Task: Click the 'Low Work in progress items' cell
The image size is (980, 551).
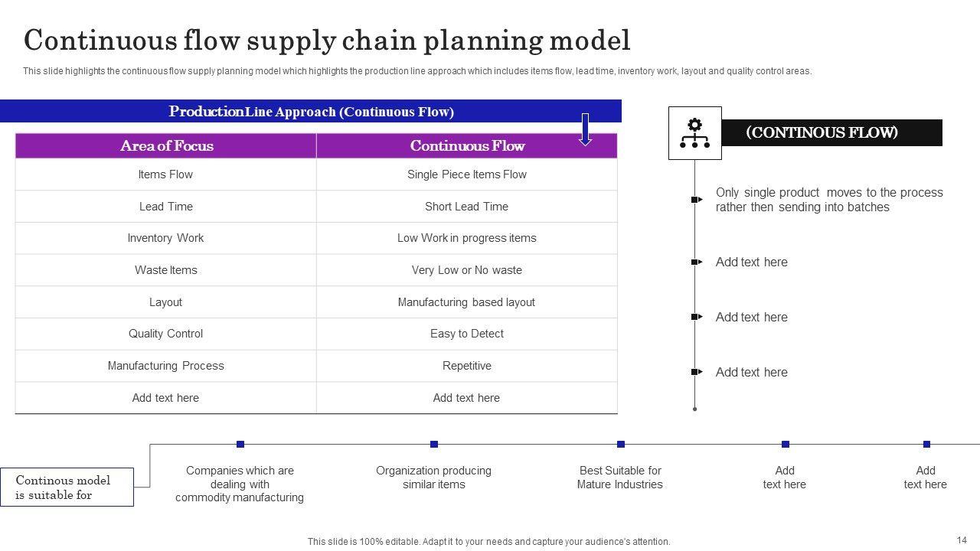Action: [x=466, y=238]
